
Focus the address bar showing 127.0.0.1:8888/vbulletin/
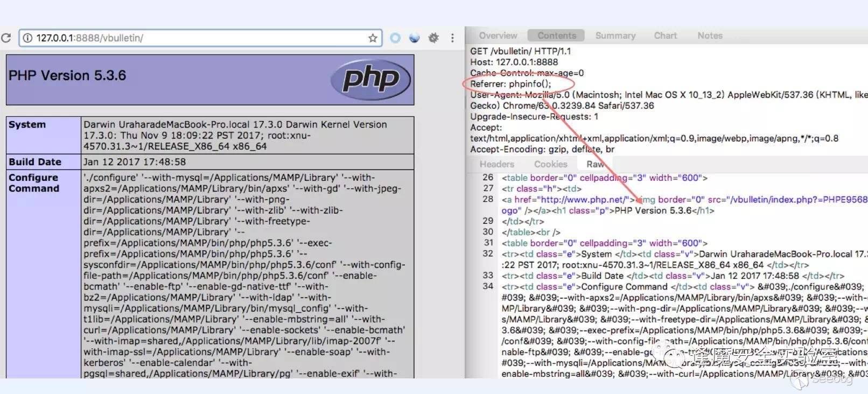[x=200, y=38]
